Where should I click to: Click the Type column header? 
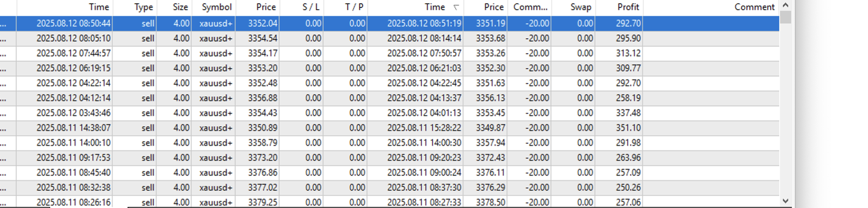(x=143, y=7)
